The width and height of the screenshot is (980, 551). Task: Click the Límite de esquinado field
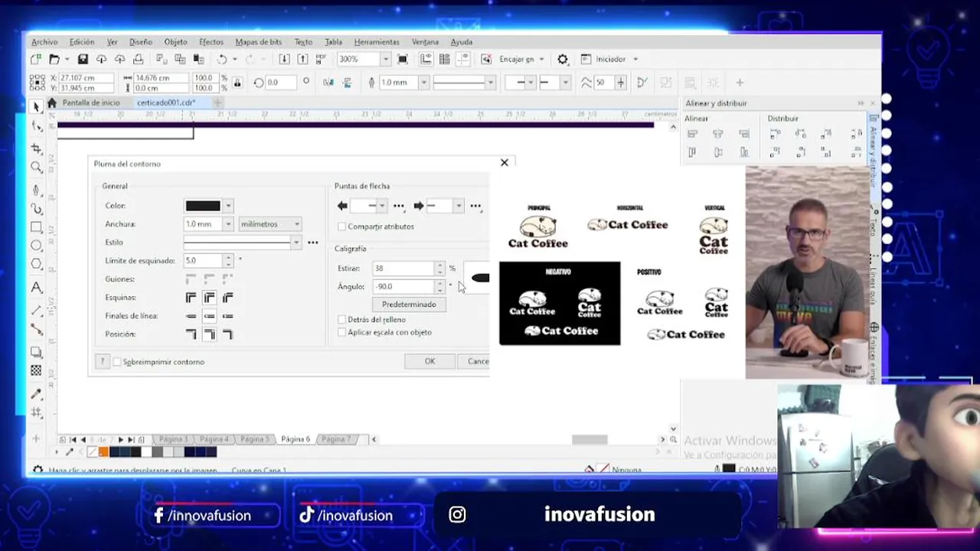coord(203,261)
